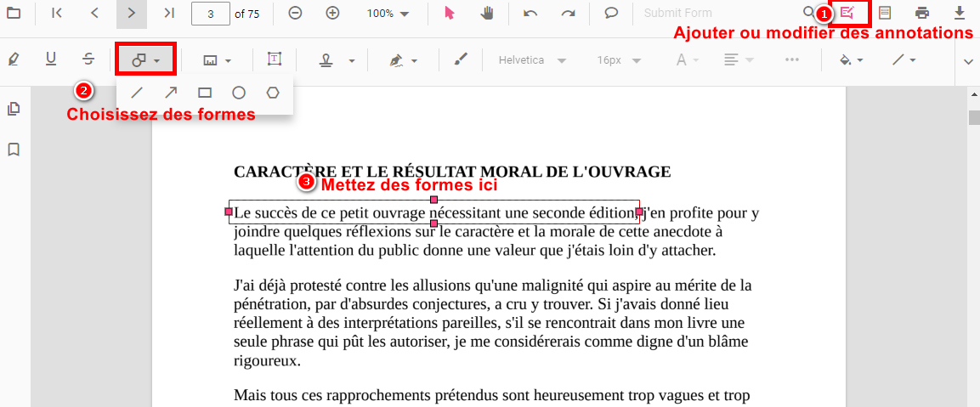The height and width of the screenshot is (407, 980).
Task: Download the PDF document
Action: coord(960,14)
